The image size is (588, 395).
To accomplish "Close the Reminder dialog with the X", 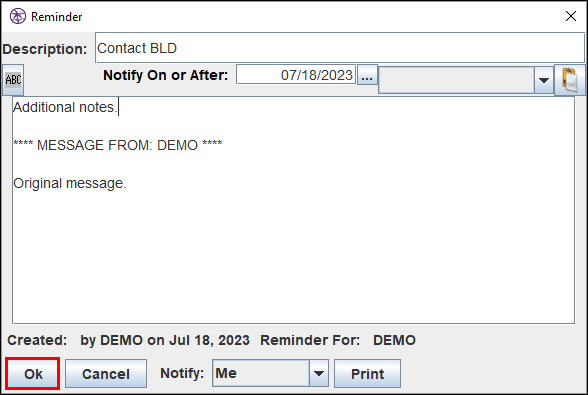I will pos(571,16).
